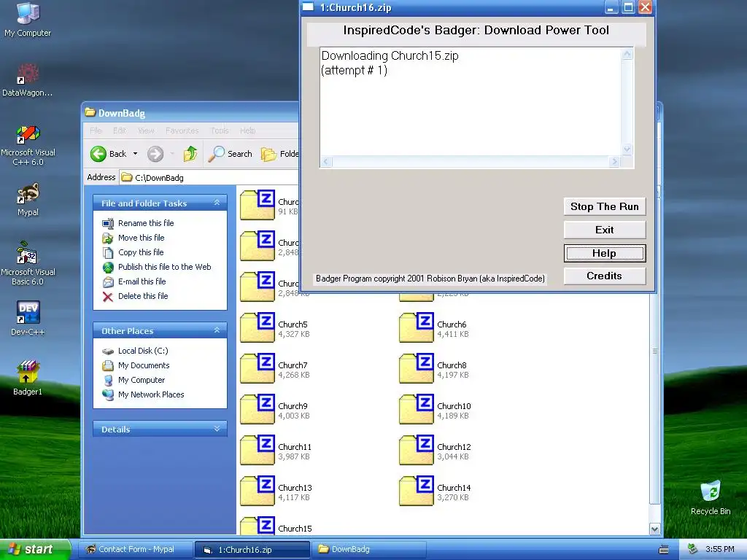Expand the Details panel
The image size is (747, 560).
click(217, 429)
